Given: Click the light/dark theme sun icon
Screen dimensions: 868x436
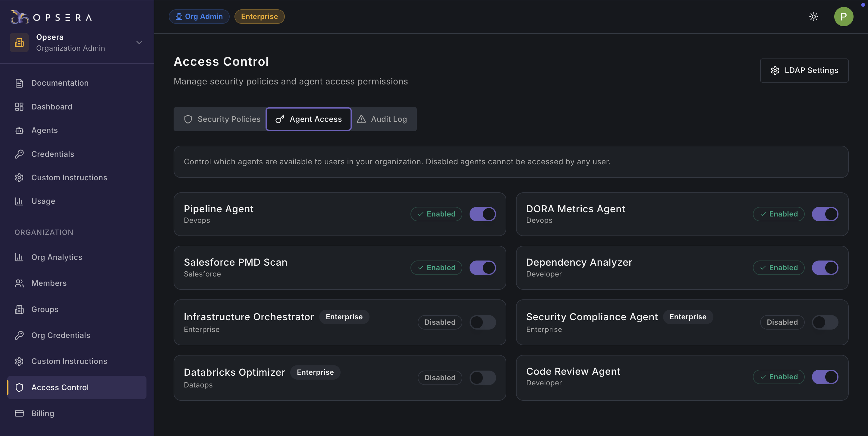Looking at the screenshot, I should pyautogui.click(x=813, y=17).
